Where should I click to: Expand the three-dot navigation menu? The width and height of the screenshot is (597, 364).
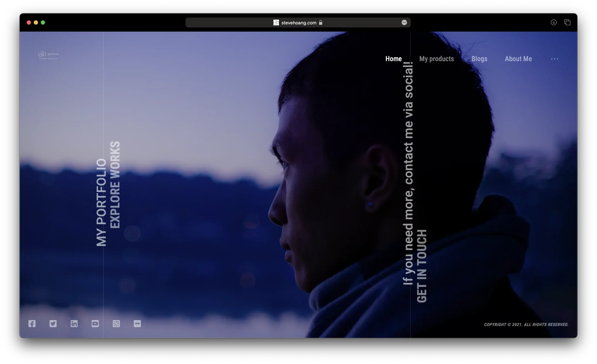click(554, 59)
